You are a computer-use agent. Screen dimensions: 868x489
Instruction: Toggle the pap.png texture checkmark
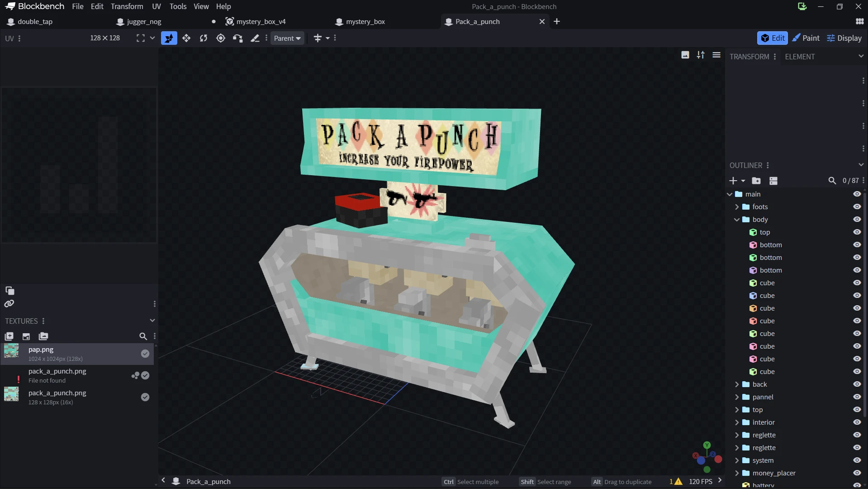pyautogui.click(x=145, y=354)
